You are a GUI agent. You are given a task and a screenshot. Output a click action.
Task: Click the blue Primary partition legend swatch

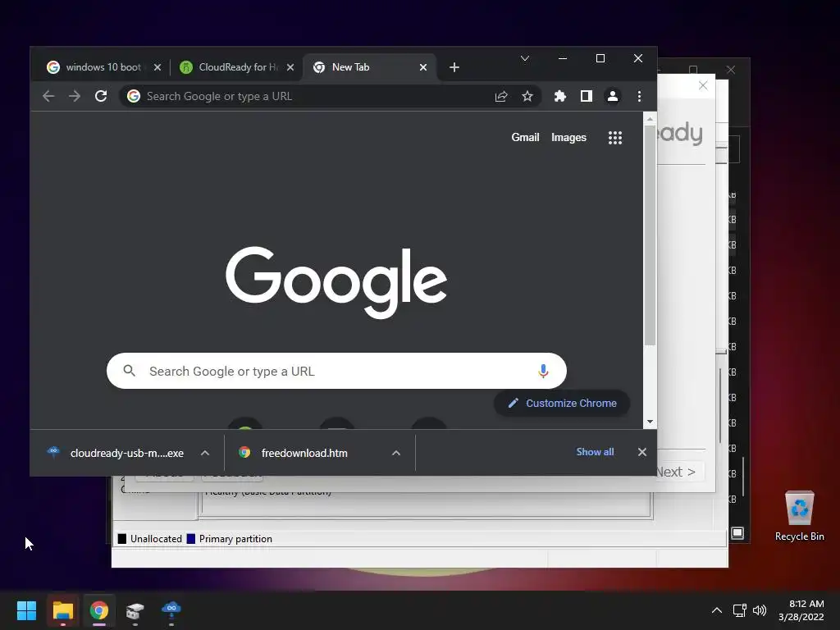pos(190,539)
